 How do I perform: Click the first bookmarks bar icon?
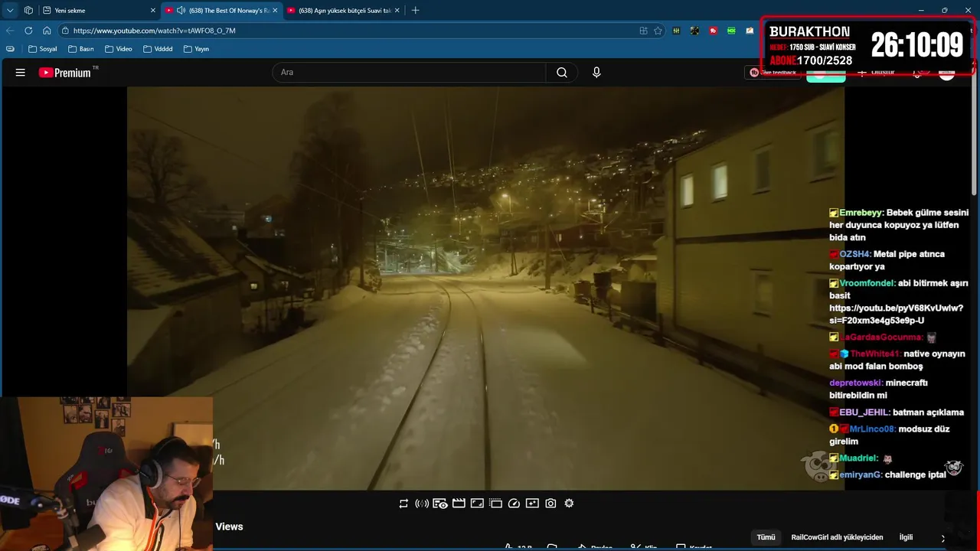pos(10,49)
